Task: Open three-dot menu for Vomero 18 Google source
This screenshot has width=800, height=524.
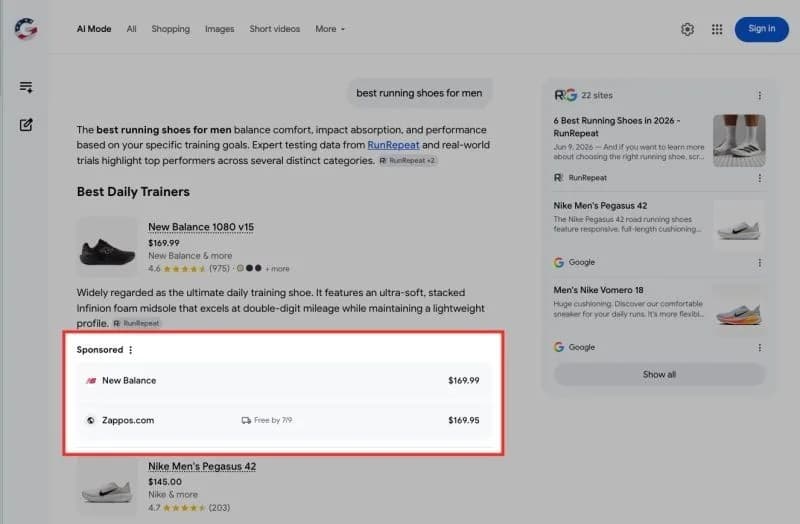Action: [x=760, y=347]
